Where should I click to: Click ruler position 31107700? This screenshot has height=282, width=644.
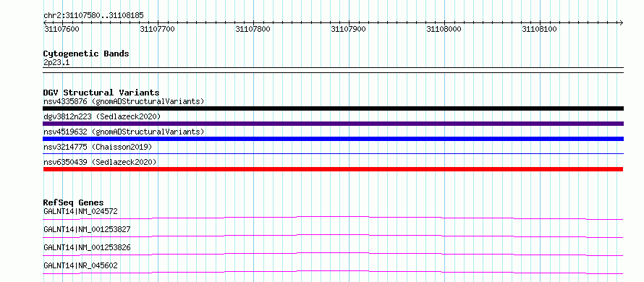point(157,29)
